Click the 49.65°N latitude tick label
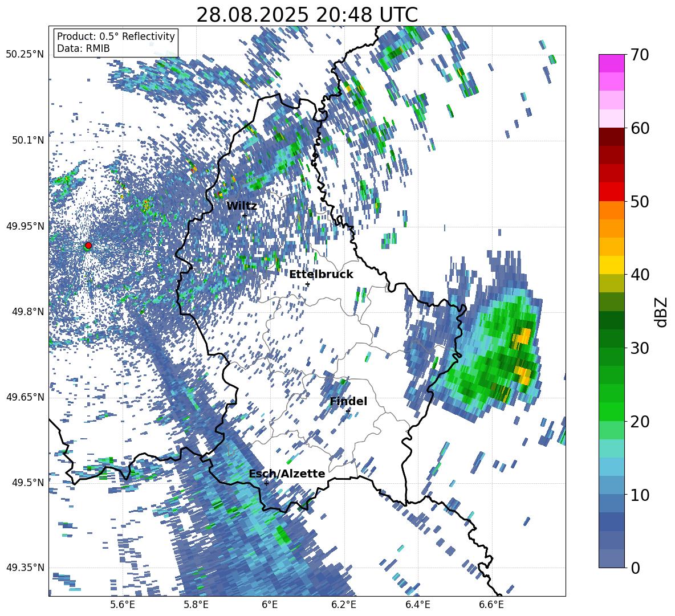 [25, 397]
